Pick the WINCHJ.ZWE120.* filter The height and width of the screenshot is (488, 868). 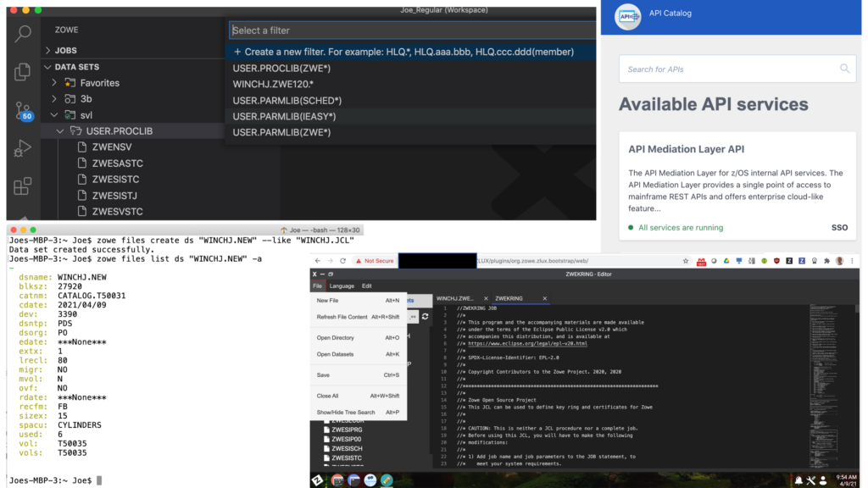(411, 84)
